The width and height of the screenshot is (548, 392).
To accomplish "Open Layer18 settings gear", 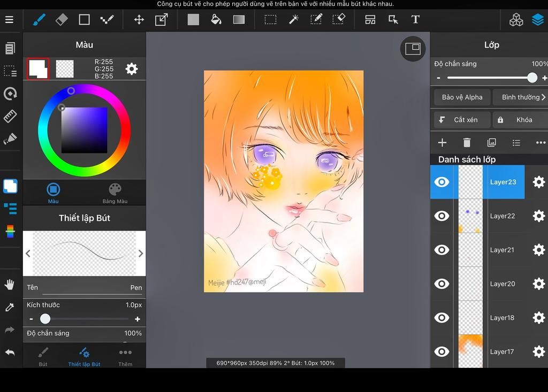I will click(538, 318).
